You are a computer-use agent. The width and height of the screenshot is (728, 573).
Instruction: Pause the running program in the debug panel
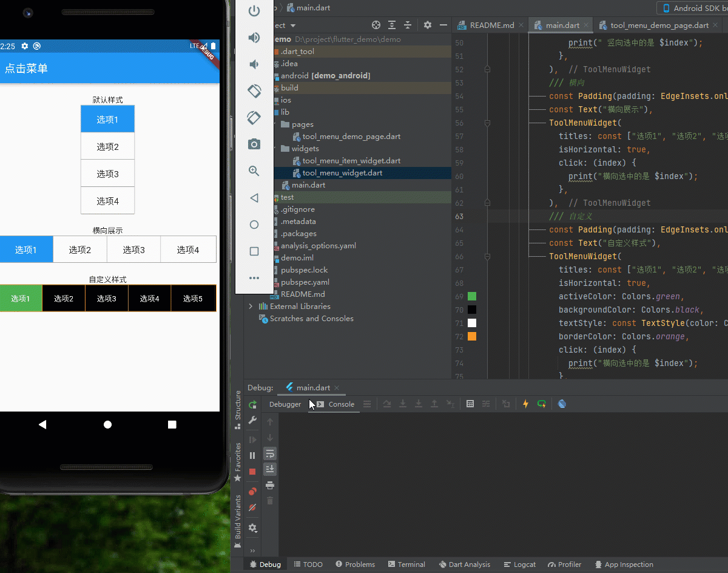(253, 455)
